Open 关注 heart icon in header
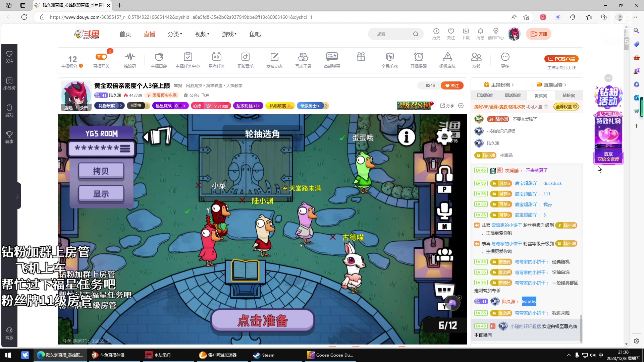 (x=451, y=34)
